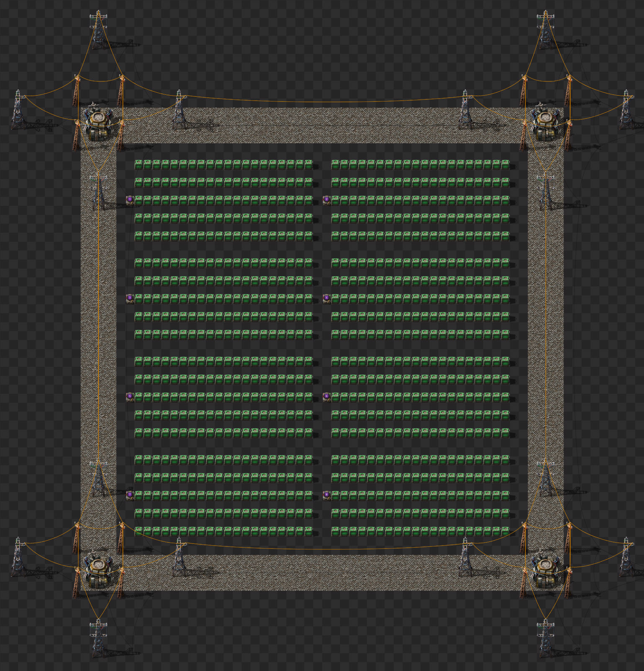
Task: Click the green chest directly right of marker 4
Action: click(x=335, y=298)
